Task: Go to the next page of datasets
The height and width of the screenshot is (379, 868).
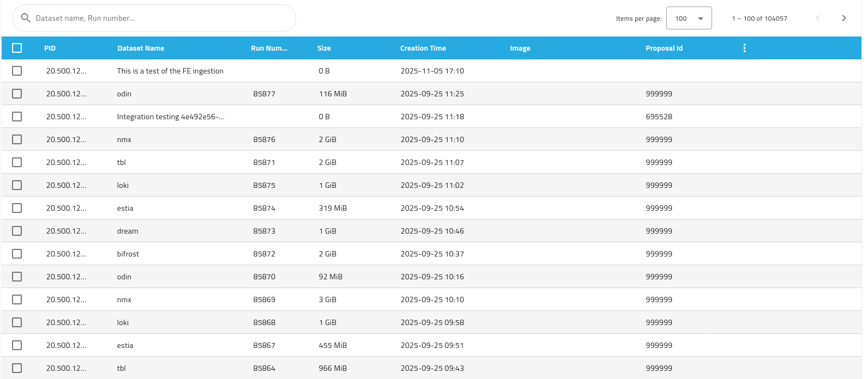Action: [843, 18]
